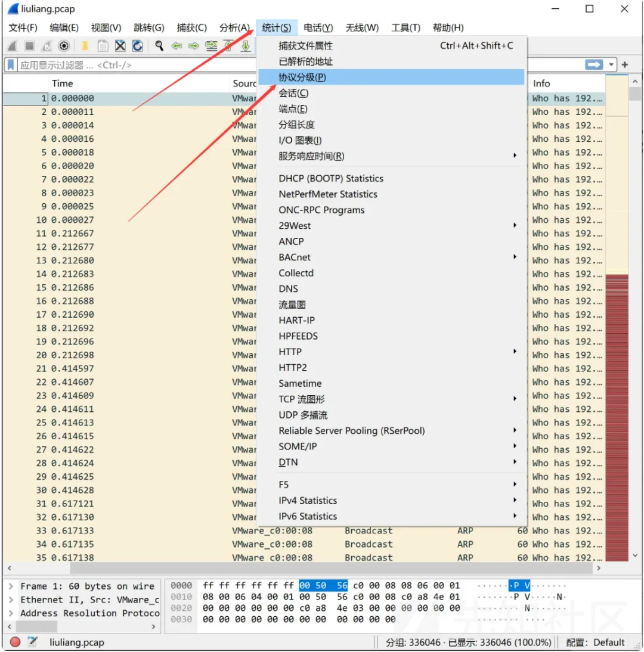Click the colored packet minimap bar
This screenshot has width=644, height=652.
(617, 318)
